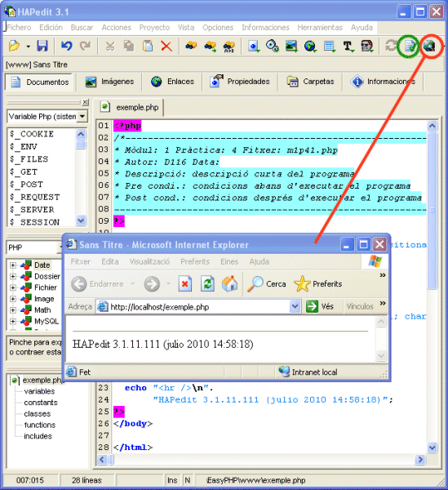
Task: Open the Eines menu in Internet Explorer
Action: [229, 261]
